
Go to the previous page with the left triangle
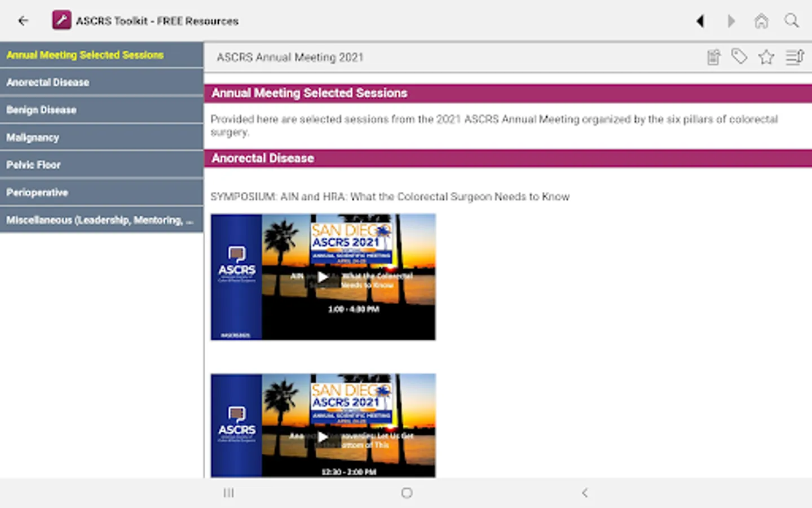click(x=700, y=21)
